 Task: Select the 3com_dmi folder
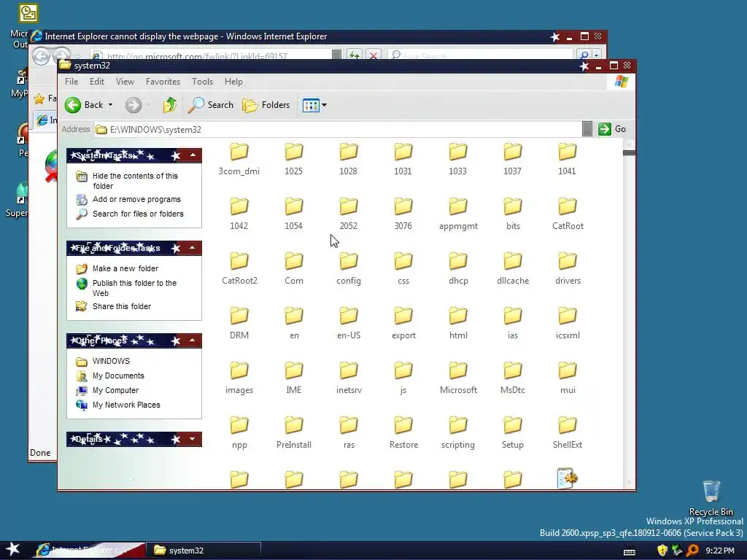coord(239,159)
